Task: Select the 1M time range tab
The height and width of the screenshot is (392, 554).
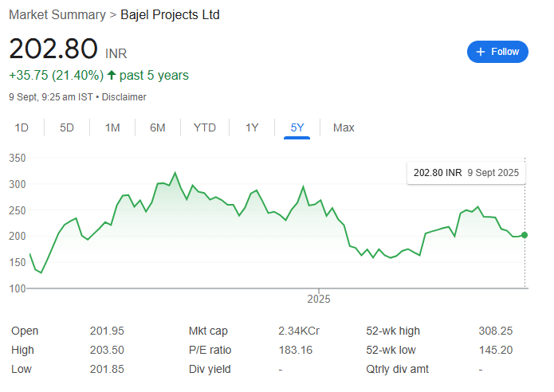Action: point(112,127)
